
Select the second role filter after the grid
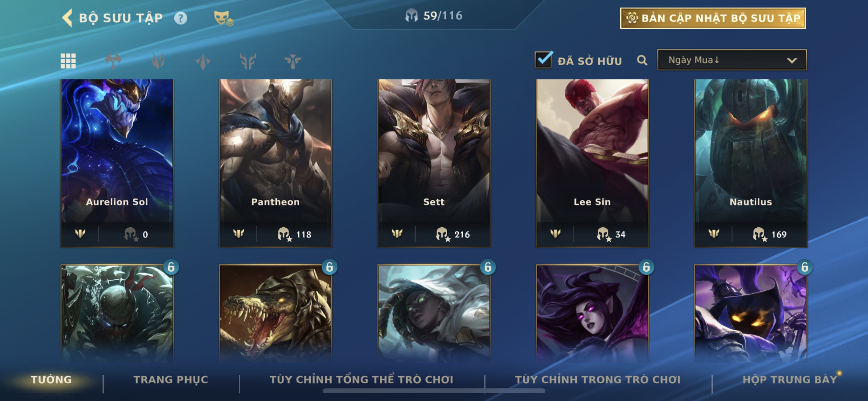(158, 61)
